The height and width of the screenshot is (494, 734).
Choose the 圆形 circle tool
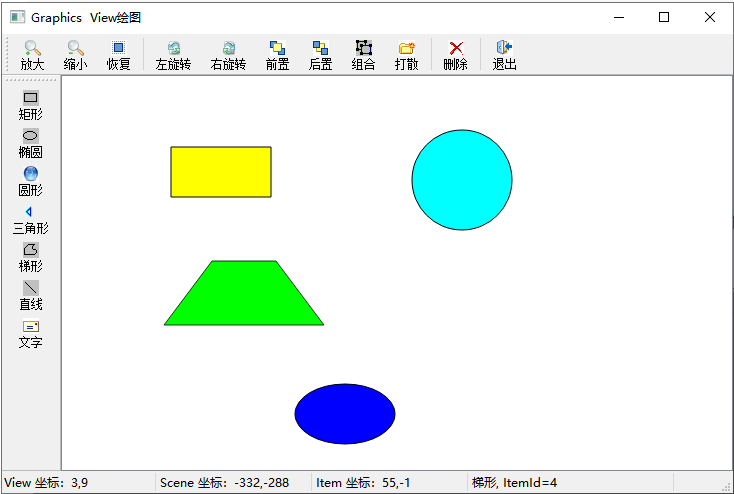pyautogui.click(x=30, y=181)
